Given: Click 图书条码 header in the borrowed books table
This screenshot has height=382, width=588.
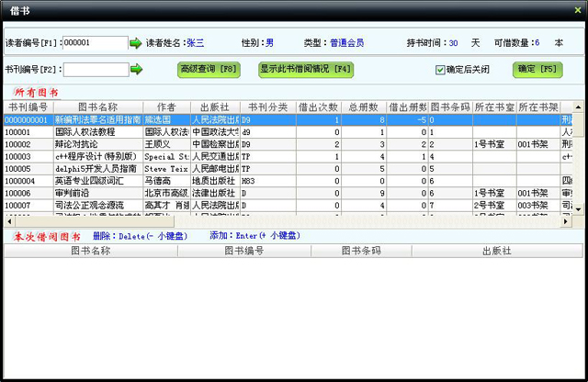Looking at the screenshot, I should tap(360, 250).
